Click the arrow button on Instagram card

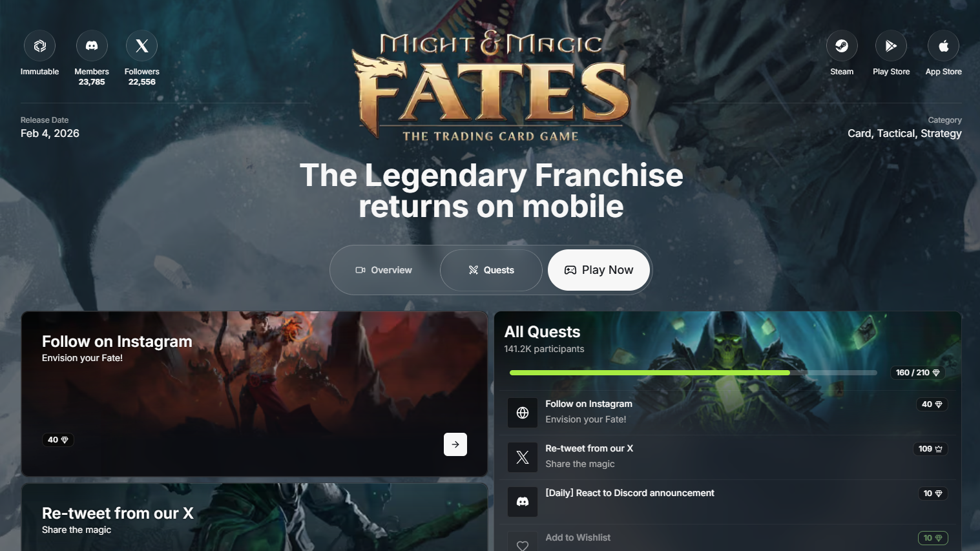(455, 444)
